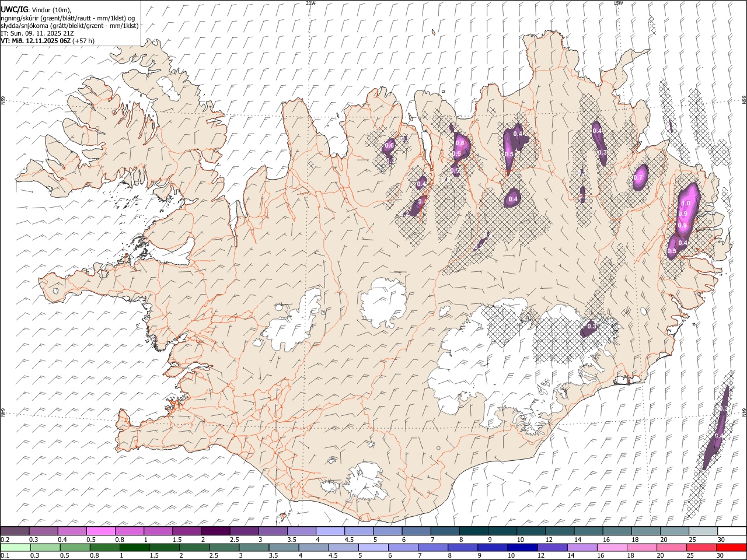Click the '1.0' precipitation value in east Iceland
This screenshot has height=560, width=747.
click(x=686, y=203)
